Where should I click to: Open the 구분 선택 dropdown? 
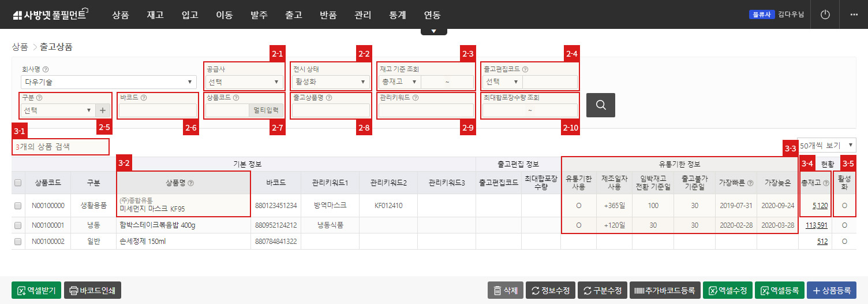click(x=58, y=110)
